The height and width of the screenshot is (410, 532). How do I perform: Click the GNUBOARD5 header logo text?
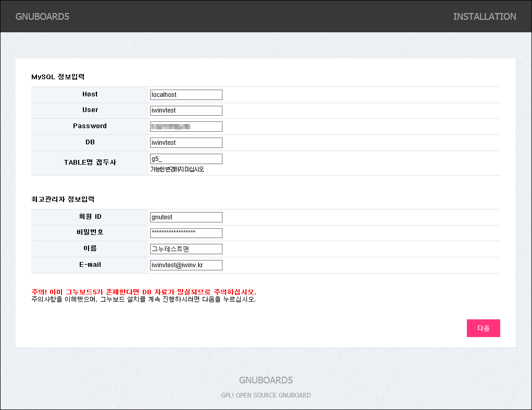coord(42,17)
